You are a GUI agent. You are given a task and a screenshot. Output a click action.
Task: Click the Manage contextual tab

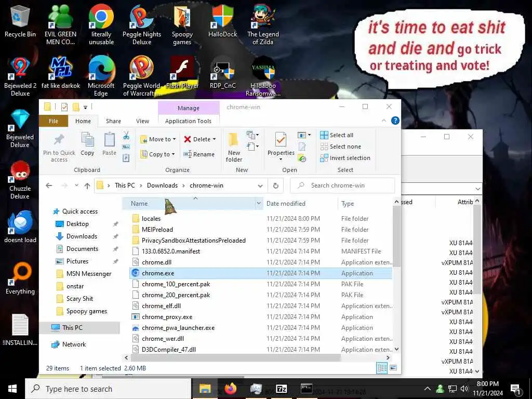click(x=188, y=108)
